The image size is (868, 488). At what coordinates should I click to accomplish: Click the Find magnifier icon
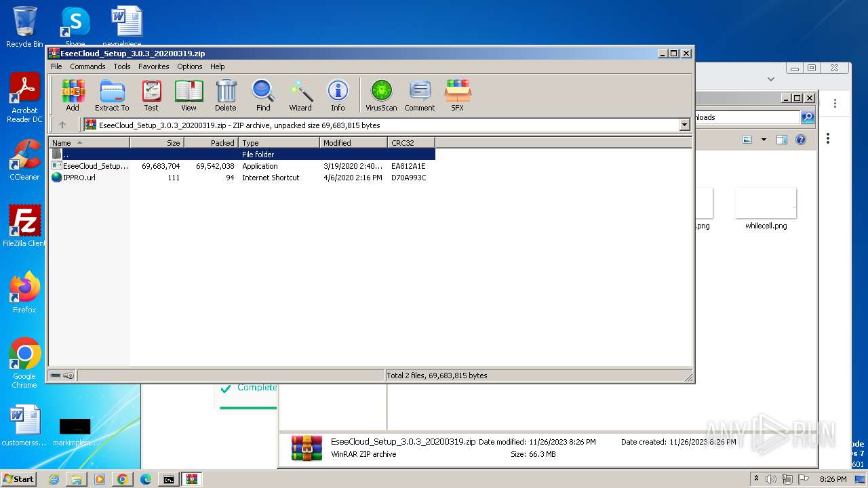pyautogui.click(x=263, y=95)
